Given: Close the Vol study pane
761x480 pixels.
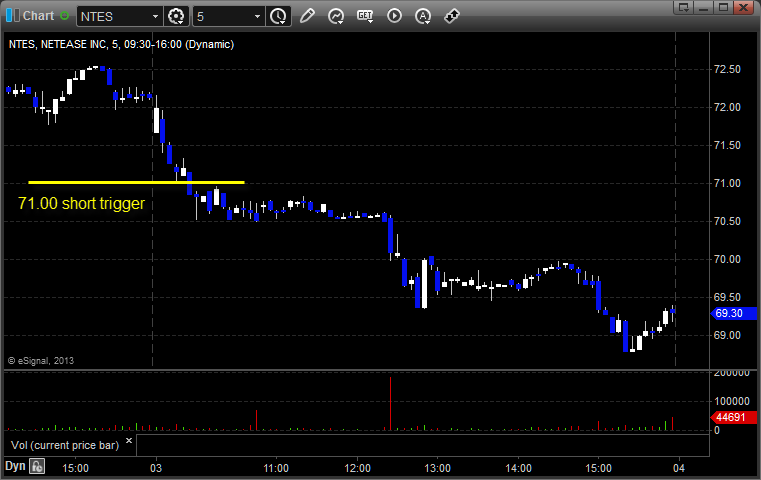Looking at the screenshot, I should point(129,441).
